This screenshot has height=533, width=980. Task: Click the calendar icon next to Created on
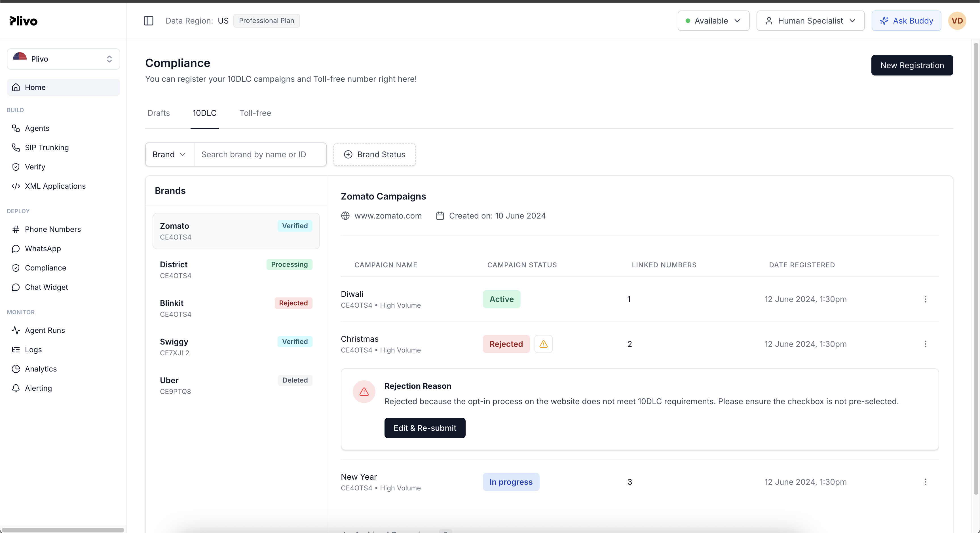pyautogui.click(x=440, y=216)
